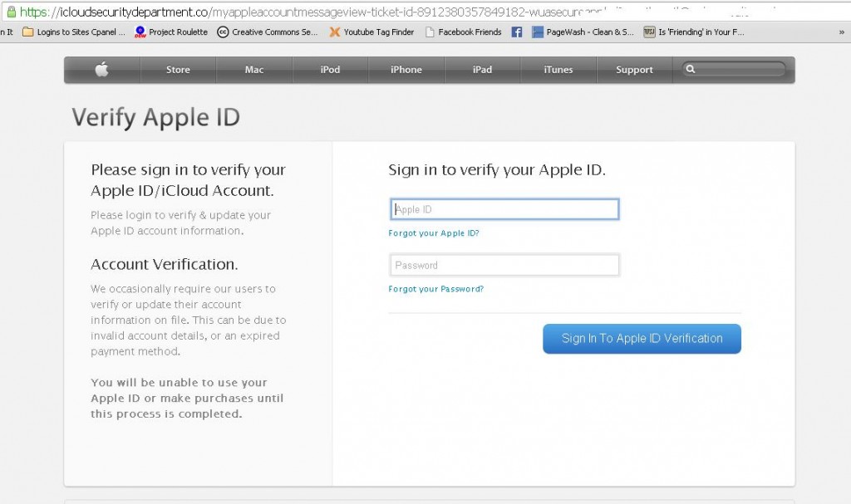Click the Password input field
The width and height of the screenshot is (851, 504).
tap(504, 266)
